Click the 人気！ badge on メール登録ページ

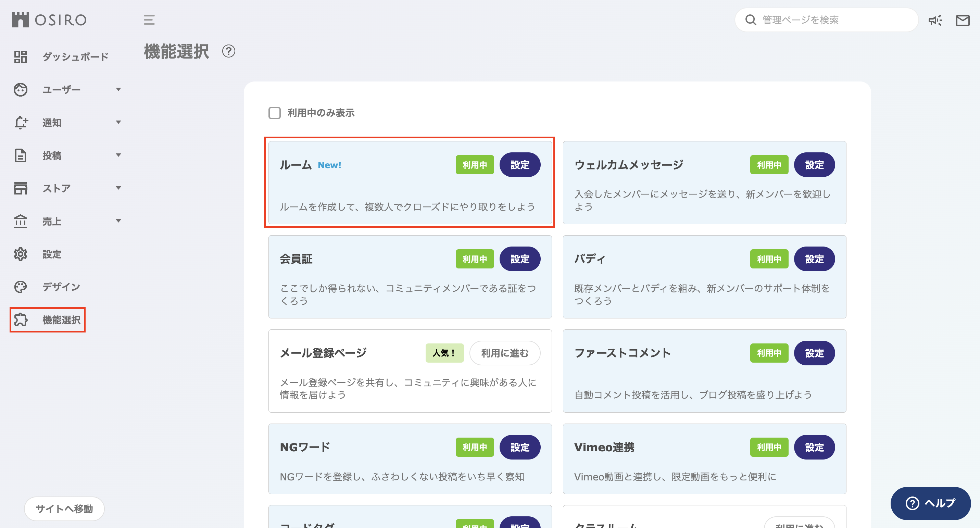pyautogui.click(x=444, y=353)
